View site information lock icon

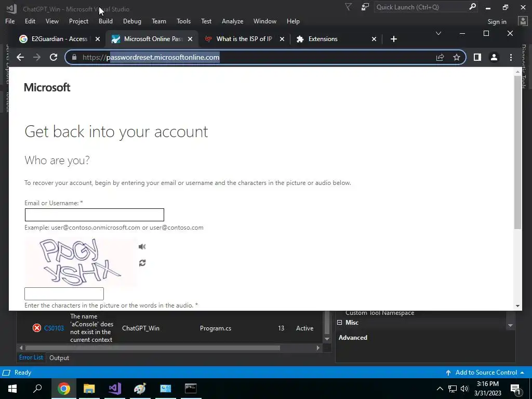pyautogui.click(x=74, y=57)
